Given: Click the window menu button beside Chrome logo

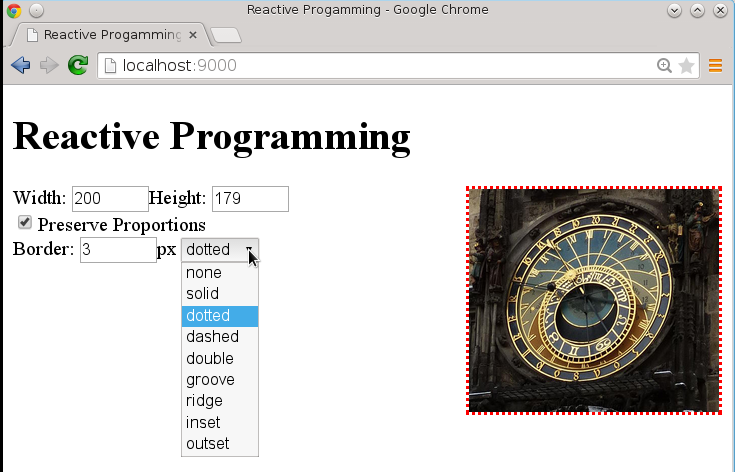Looking at the screenshot, I should pos(36,10).
